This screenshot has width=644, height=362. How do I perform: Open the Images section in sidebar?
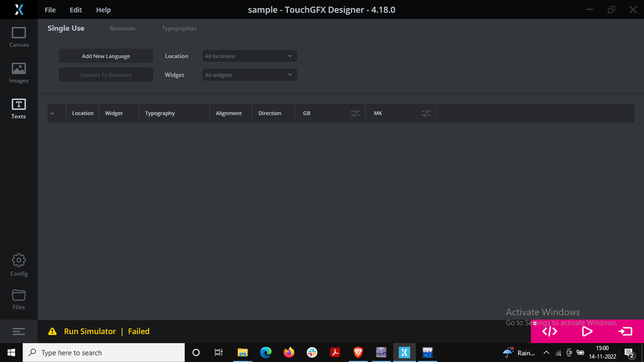pos(19,73)
